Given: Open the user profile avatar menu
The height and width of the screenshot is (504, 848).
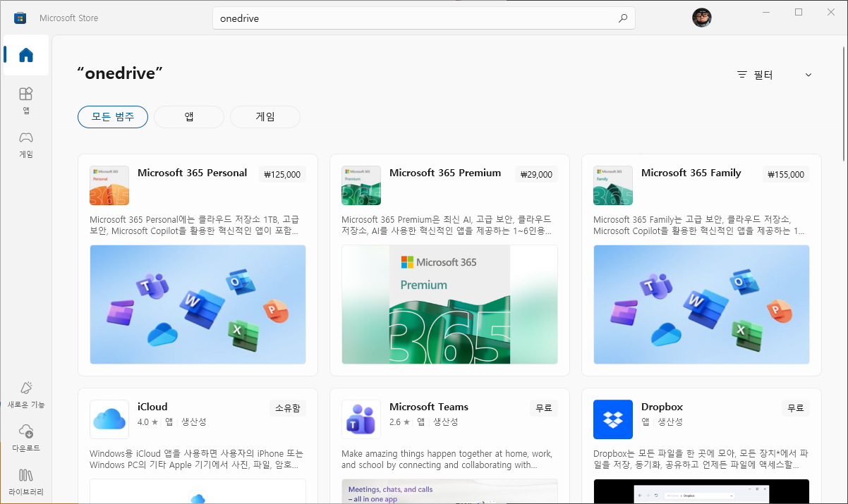Looking at the screenshot, I should pyautogui.click(x=702, y=18).
